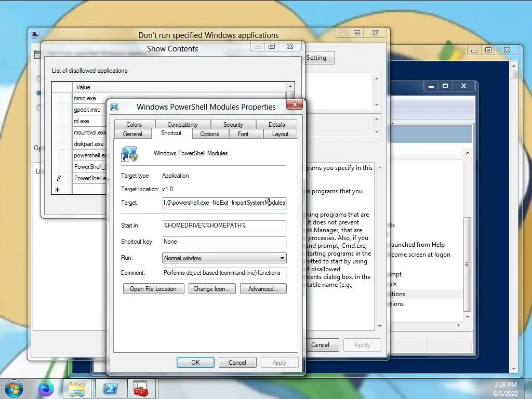
Task: Open File Explorer taskbar icon
Action: pos(77,389)
